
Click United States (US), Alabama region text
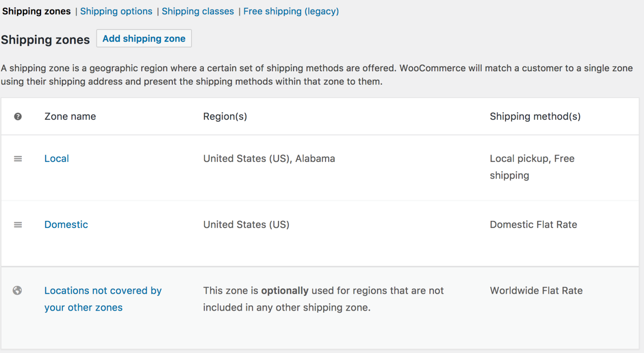(x=269, y=158)
